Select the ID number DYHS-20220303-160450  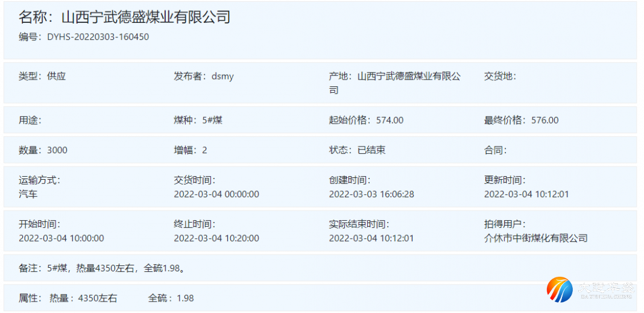[x=98, y=37]
